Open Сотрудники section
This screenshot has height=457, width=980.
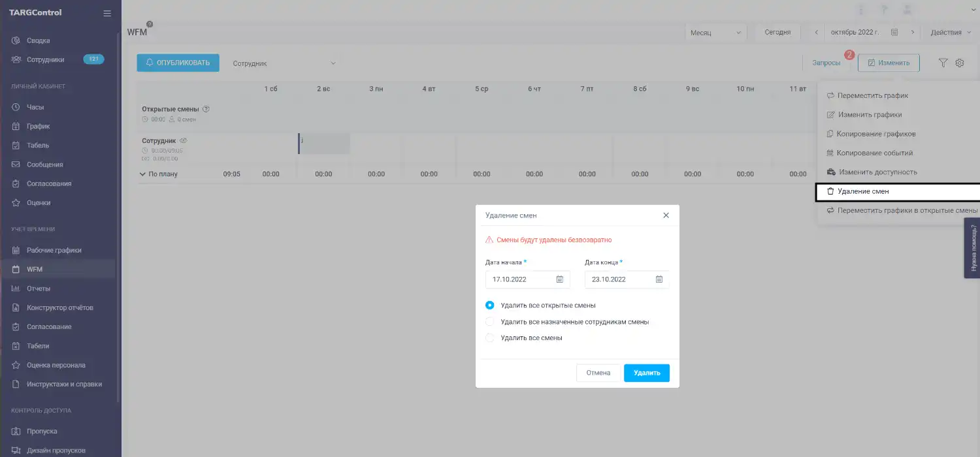pyautogui.click(x=45, y=59)
